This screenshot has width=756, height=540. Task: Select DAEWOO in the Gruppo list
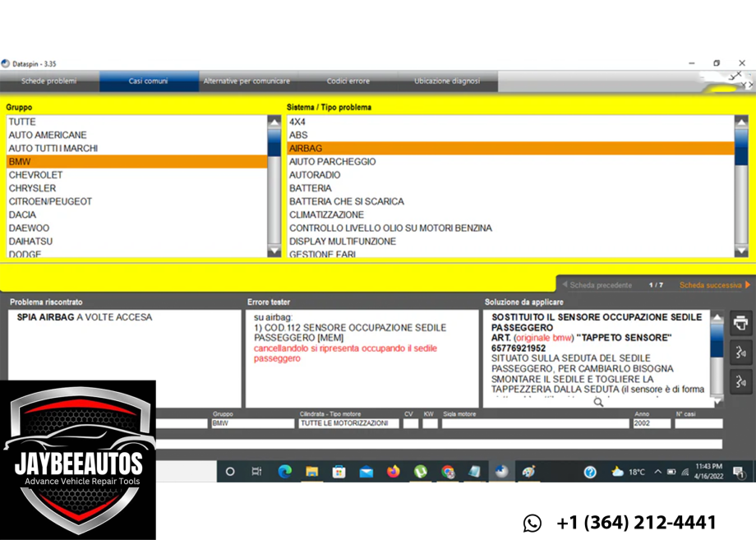(x=137, y=228)
